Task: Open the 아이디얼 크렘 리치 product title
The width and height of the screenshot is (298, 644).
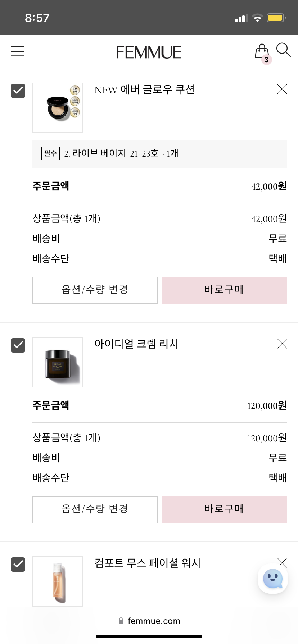Action: [136, 344]
